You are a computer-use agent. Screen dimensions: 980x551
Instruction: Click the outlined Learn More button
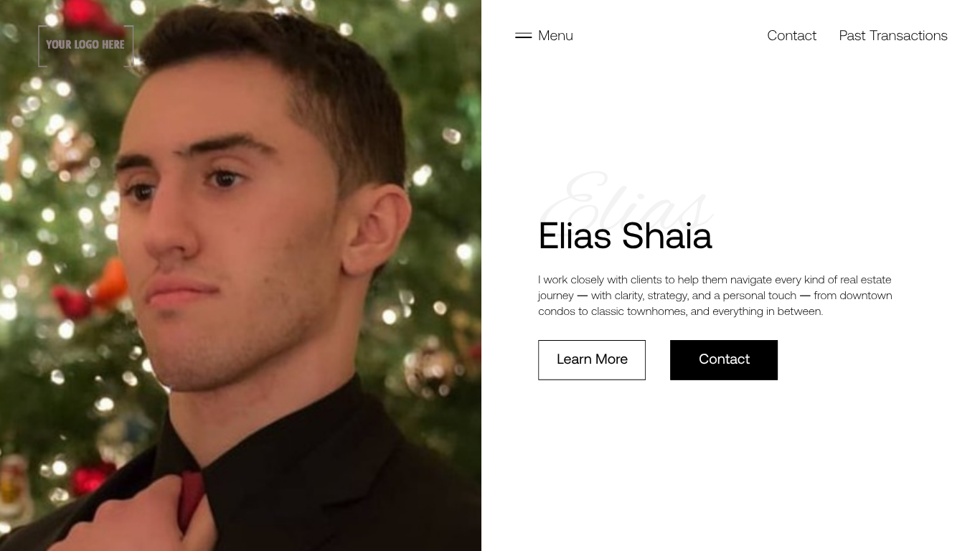click(592, 360)
